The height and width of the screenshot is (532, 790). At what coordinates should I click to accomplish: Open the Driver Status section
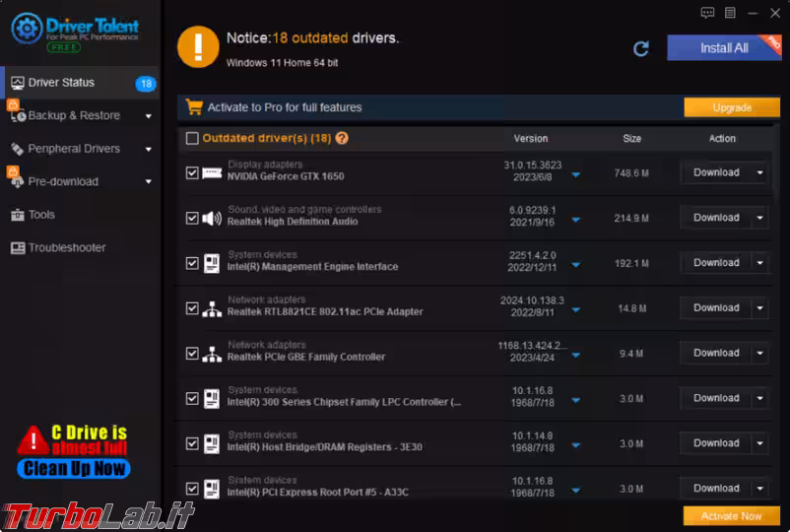pos(80,83)
